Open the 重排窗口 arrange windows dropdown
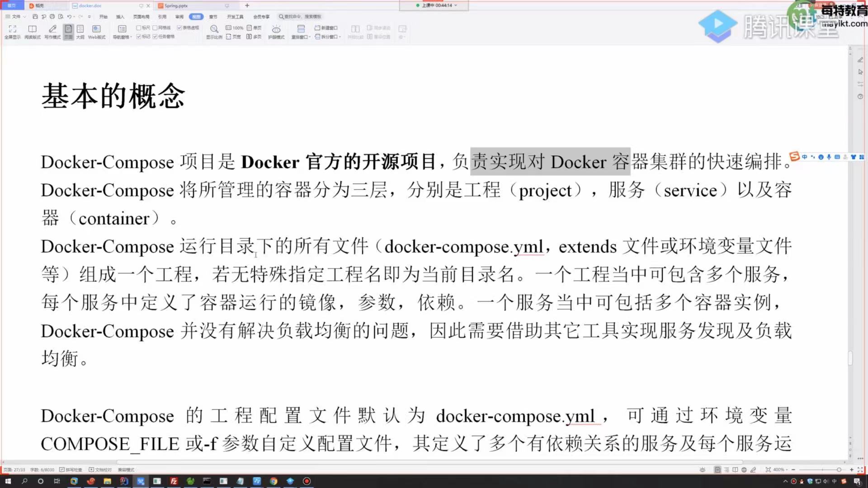Image resolution: width=868 pixels, height=488 pixels. [x=301, y=32]
